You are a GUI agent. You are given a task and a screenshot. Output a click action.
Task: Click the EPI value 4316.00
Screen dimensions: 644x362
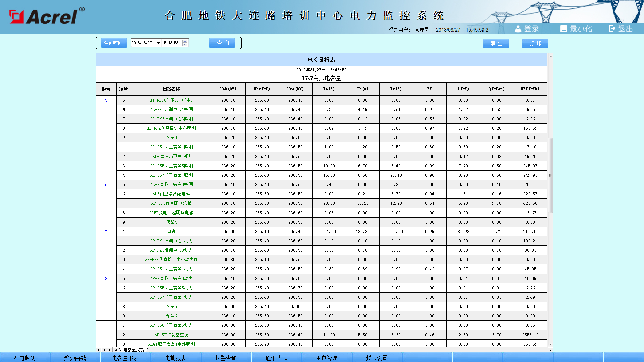tap(530, 232)
